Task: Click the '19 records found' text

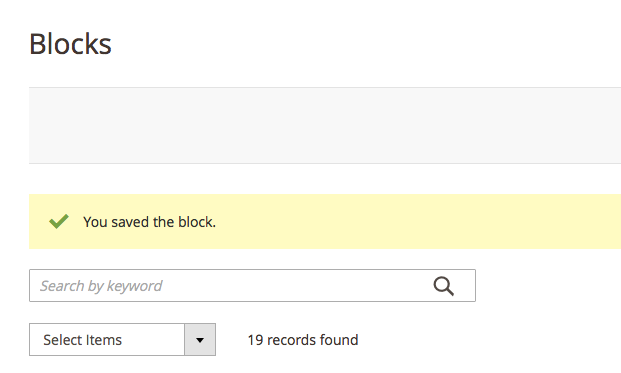Action: [x=303, y=340]
